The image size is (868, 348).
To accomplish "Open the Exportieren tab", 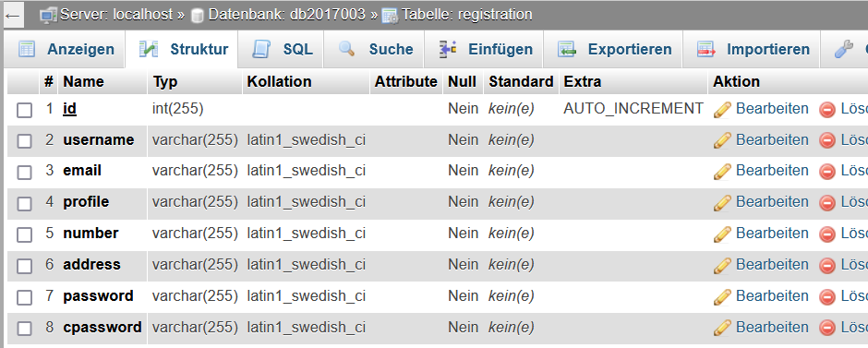I will [614, 49].
